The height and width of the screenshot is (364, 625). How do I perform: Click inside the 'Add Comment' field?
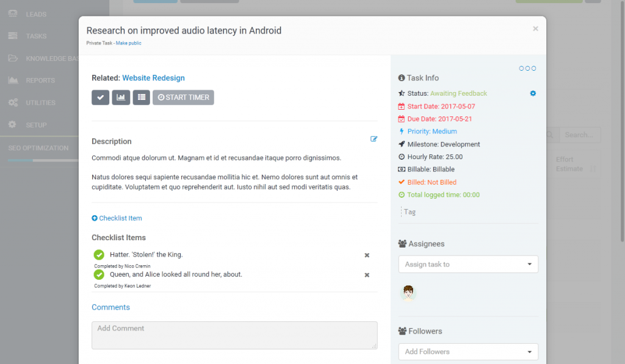coord(234,335)
